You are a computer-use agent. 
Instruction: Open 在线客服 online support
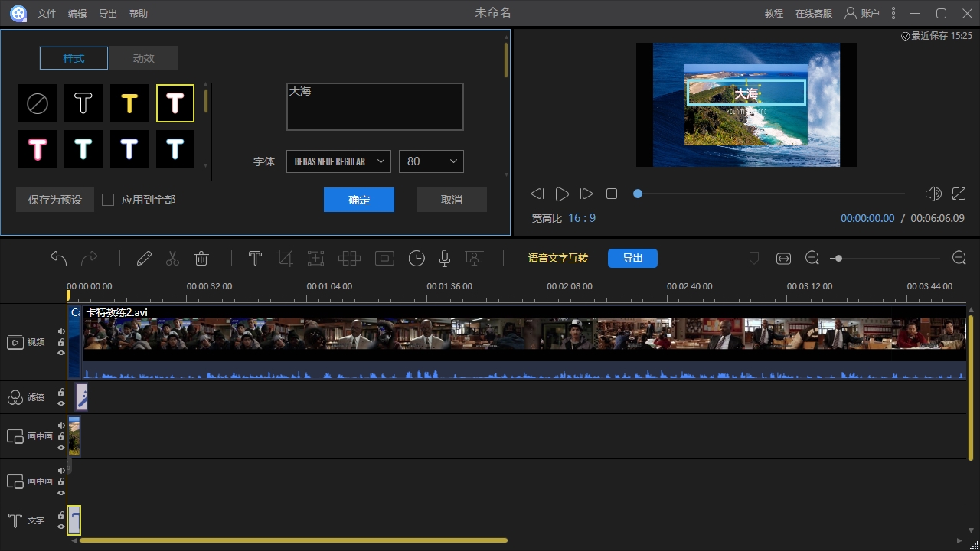(x=814, y=14)
